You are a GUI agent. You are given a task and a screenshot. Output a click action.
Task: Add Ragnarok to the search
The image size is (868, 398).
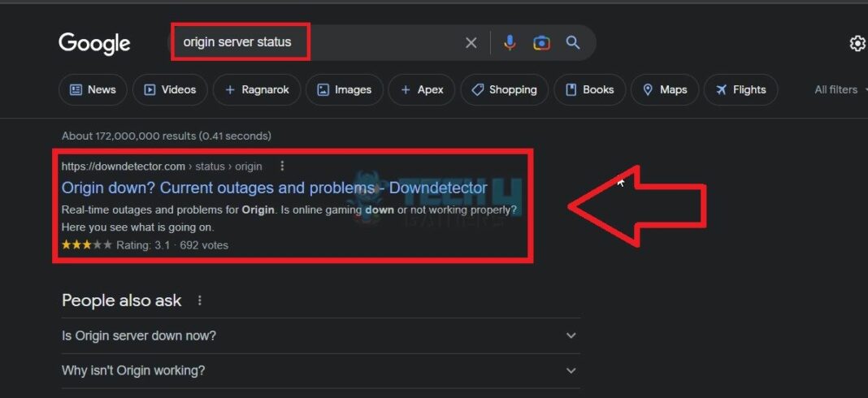pyautogui.click(x=257, y=89)
